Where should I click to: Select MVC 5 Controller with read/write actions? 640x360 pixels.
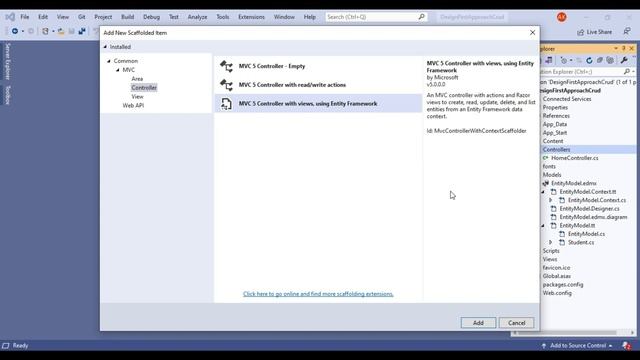click(318, 85)
